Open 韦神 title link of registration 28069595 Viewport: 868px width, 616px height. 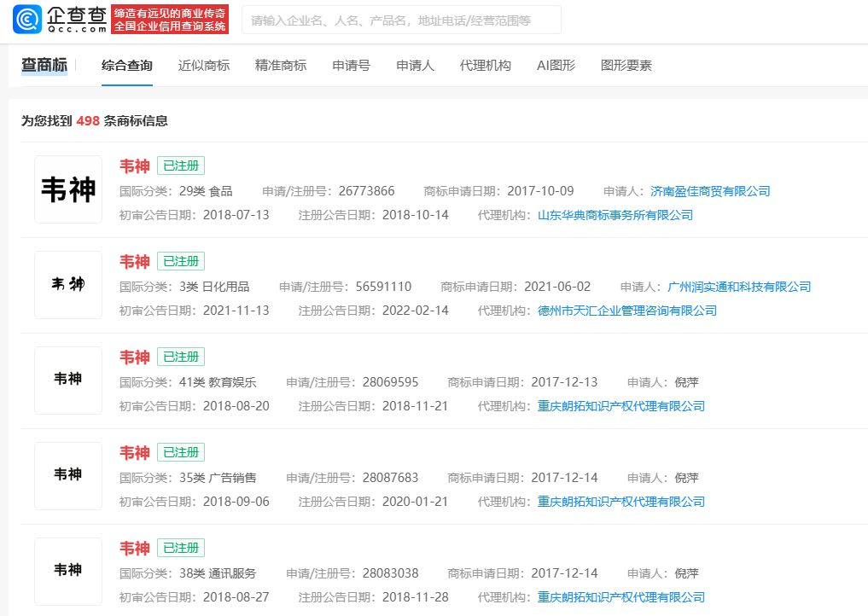click(x=135, y=357)
